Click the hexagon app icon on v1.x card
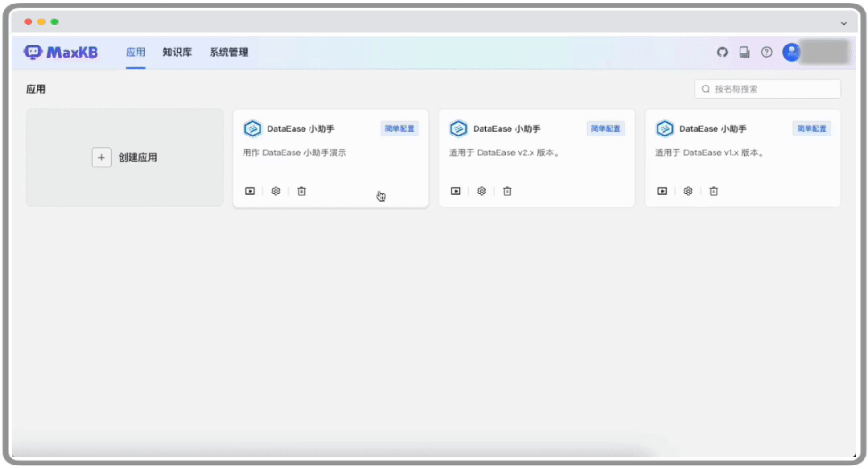Screen dimensions: 868x469 click(x=664, y=129)
